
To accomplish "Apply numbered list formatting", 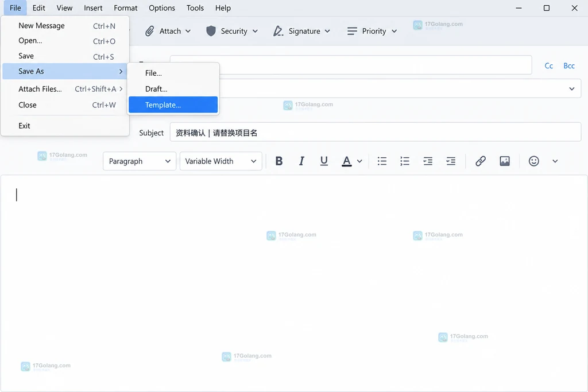I will (405, 161).
